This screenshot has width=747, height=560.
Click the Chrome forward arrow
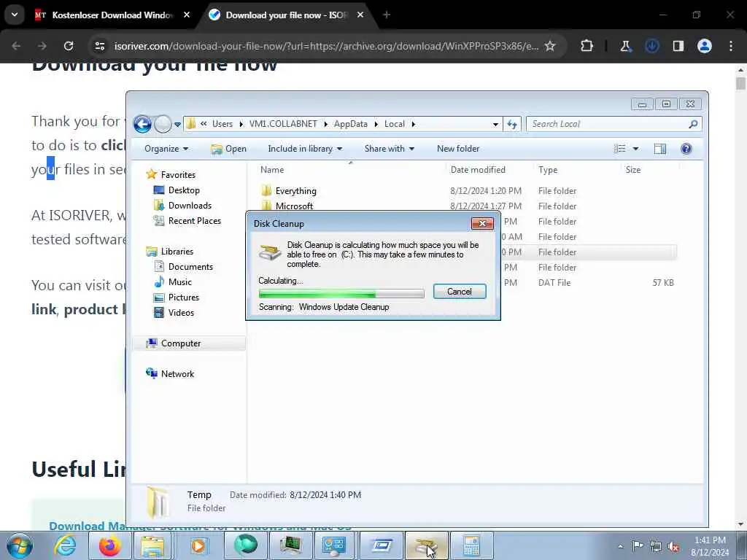click(42, 46)
